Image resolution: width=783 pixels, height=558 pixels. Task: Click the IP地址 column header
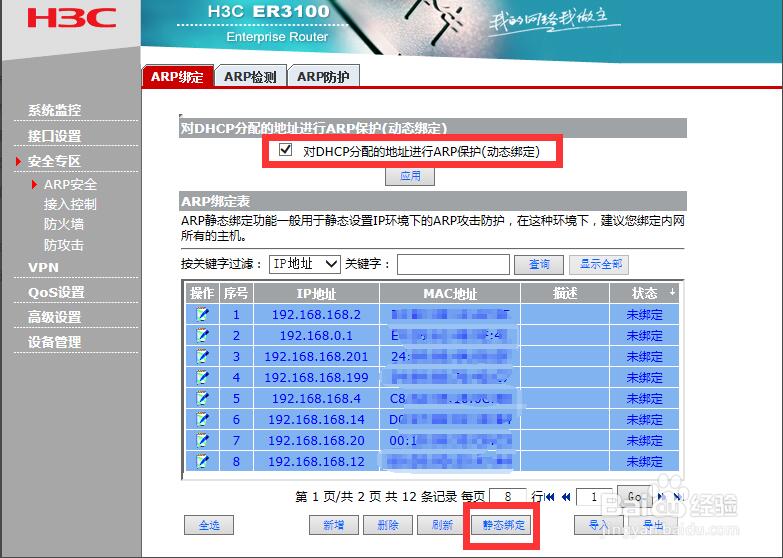pyautogui.click(x=316, y=293)
